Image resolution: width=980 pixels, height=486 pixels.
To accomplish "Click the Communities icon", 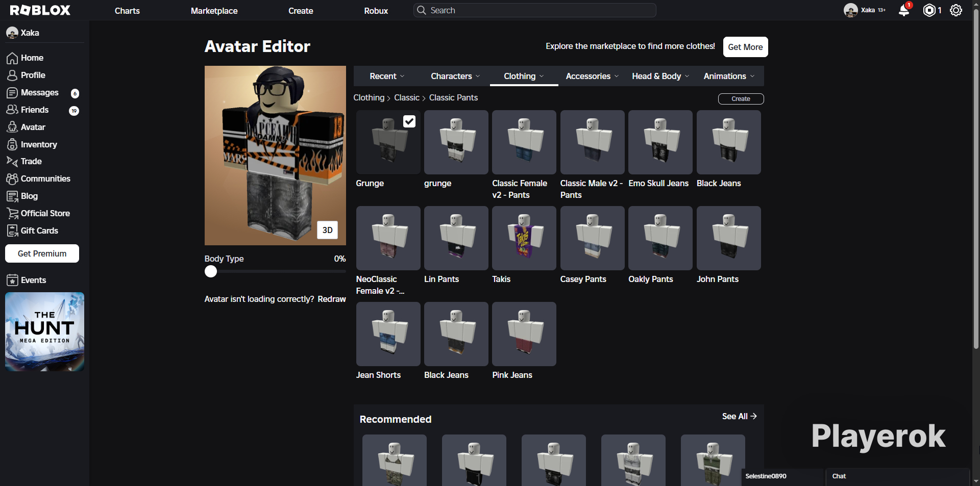I will click(x=12, y=179).
